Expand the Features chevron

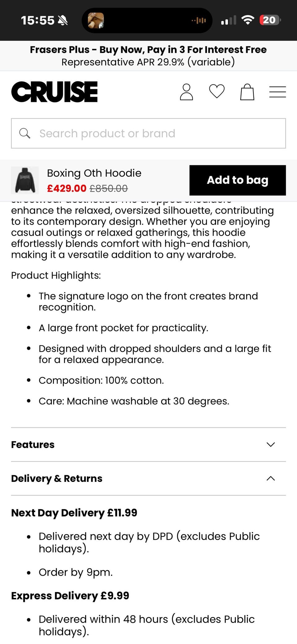(x=271, y=445)
